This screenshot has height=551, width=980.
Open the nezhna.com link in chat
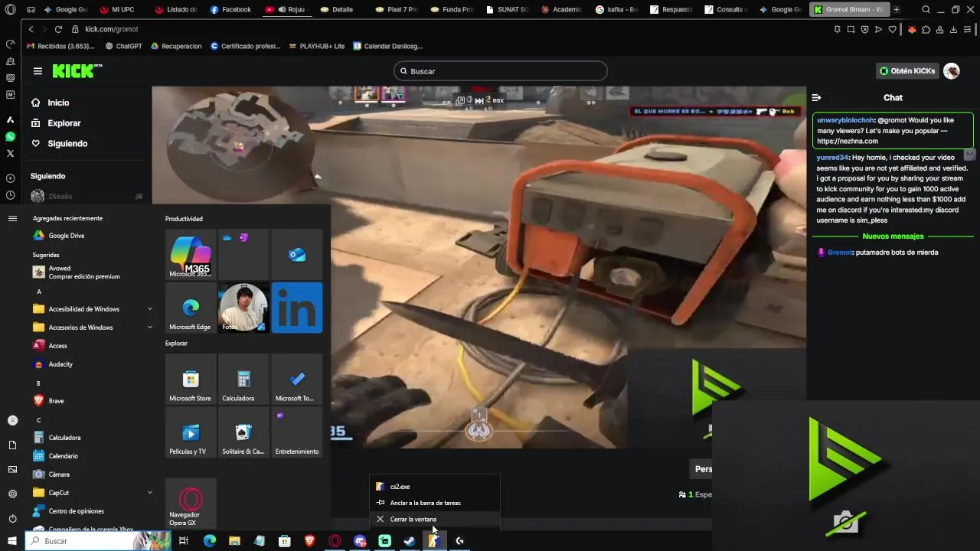click(848, 142)
